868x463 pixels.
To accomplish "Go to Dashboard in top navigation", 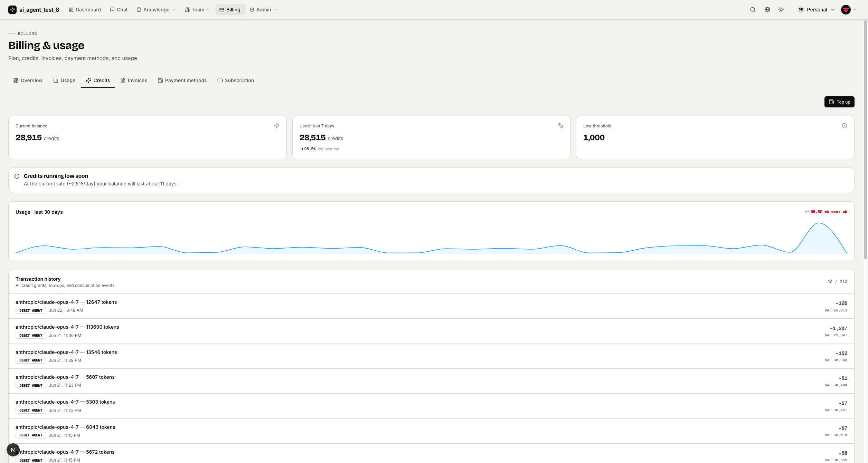I will click(85, 10).
